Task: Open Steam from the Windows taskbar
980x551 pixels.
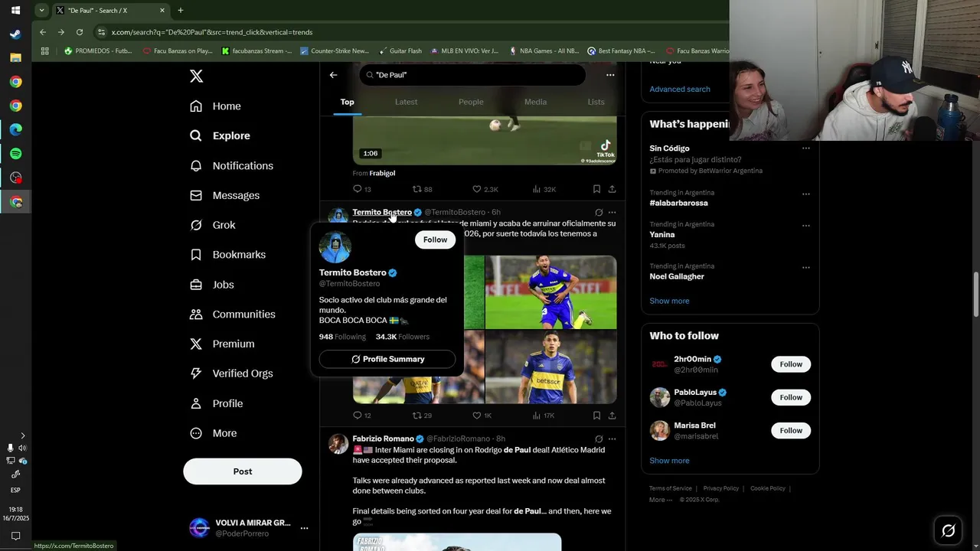Action: (x=15, y=34)
